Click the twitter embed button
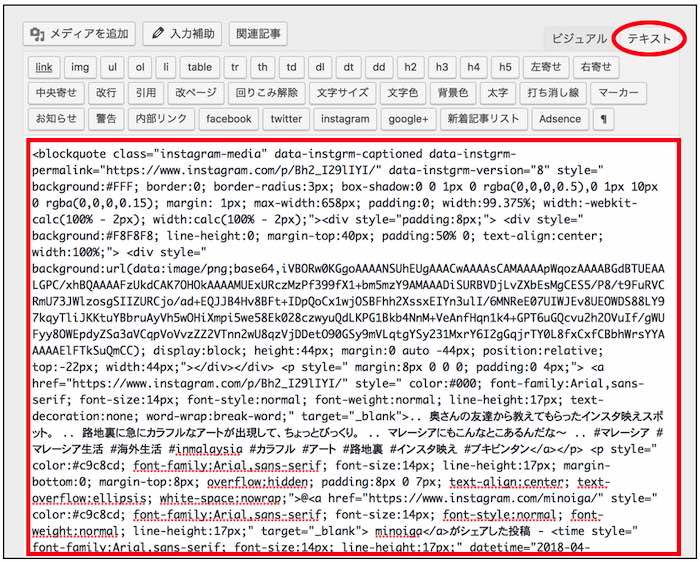 click(x=286, y=119)
